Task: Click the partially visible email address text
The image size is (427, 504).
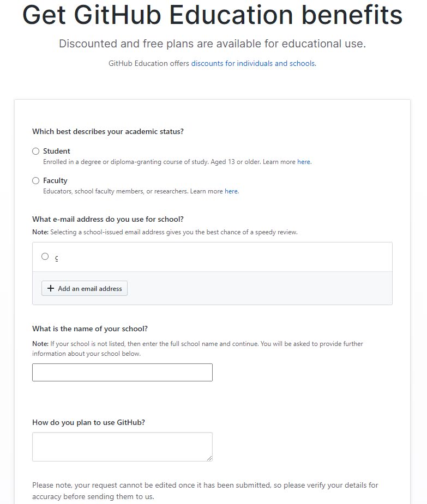Action: [x=56, y=257]
